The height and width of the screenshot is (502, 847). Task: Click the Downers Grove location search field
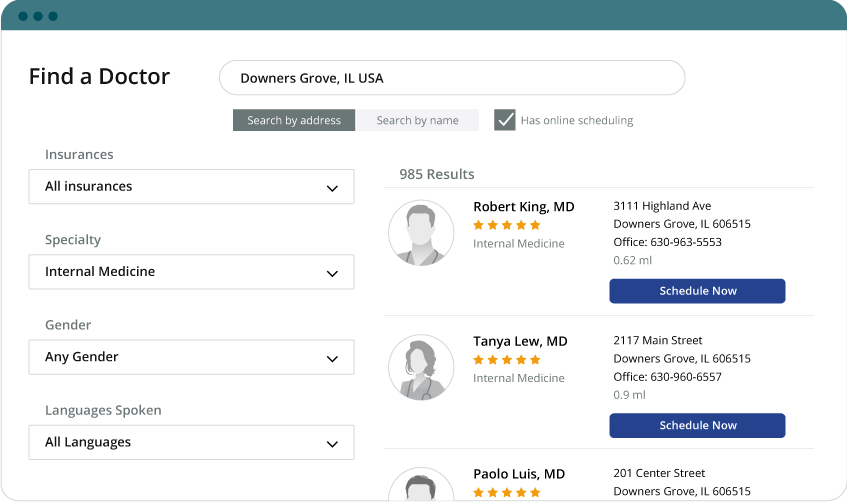pos(452,78)
